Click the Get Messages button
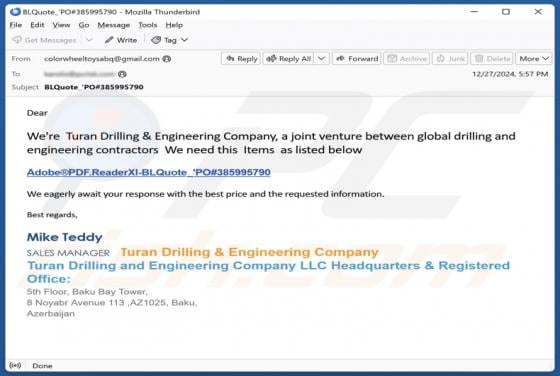560x376 pixels. [44, 40]
